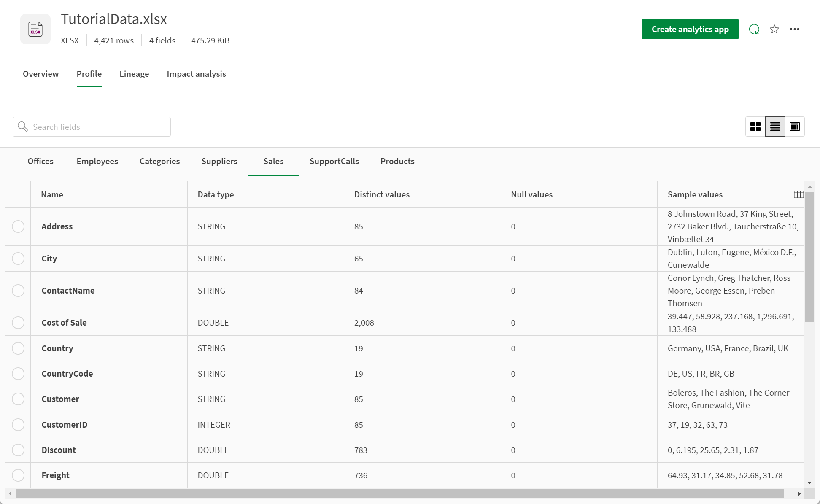Click the Impact analysis link
The image size is (820, 504).
click(196, 74)
